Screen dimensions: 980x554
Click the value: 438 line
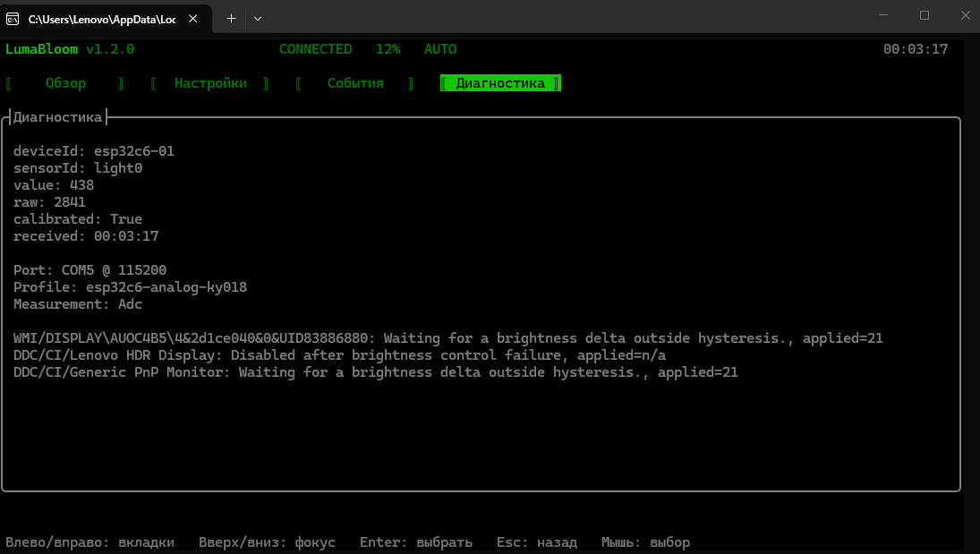54,185
